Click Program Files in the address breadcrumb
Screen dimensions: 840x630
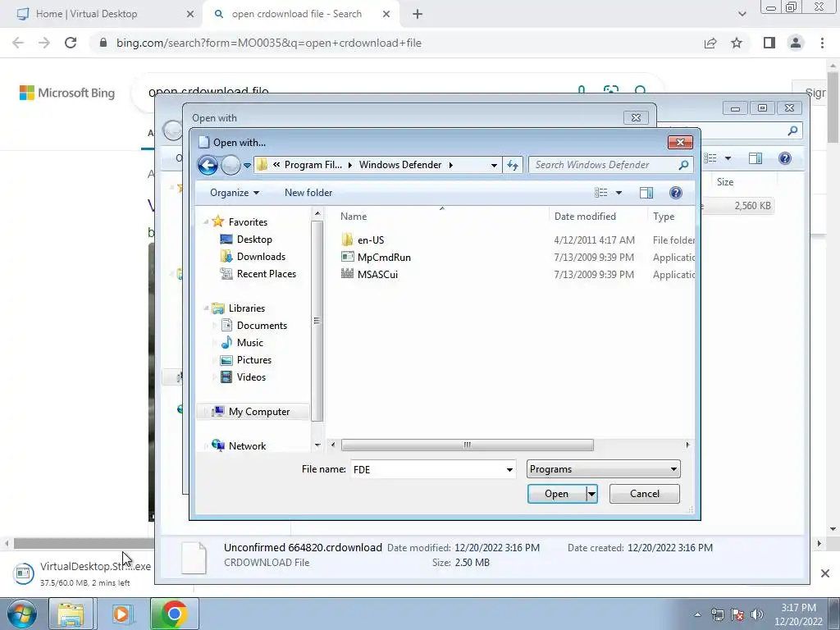[x=313, y=165]
